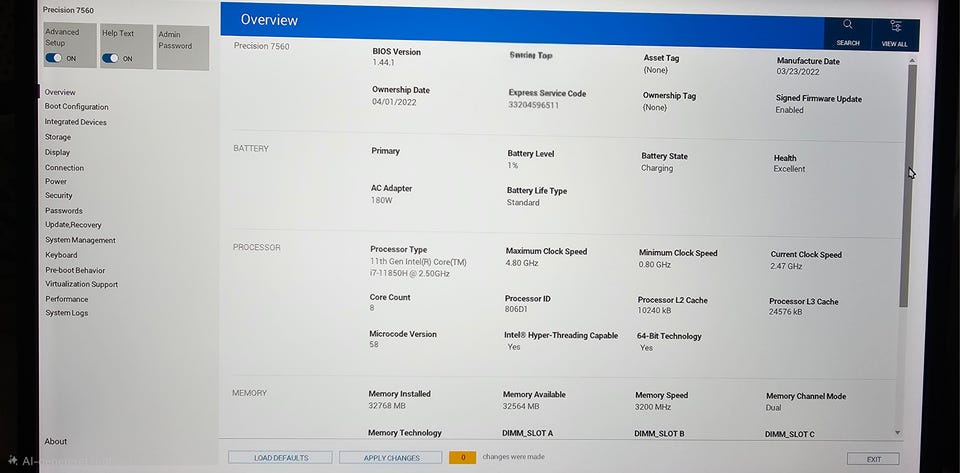Click the Exit button
This screenshot has width=960, height=473.
click(873, 459)
